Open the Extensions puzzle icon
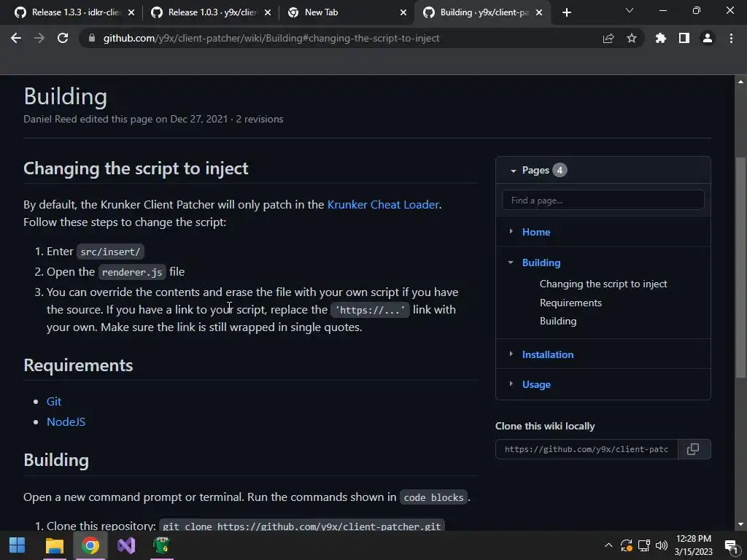747x560 pixels. [x=661, y=38]
